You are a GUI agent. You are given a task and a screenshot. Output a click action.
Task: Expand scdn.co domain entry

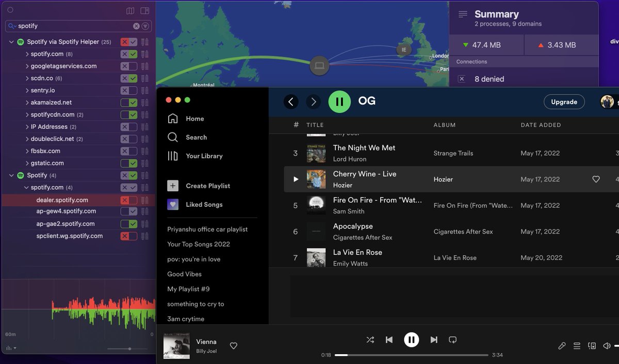(x=27, y=78)
